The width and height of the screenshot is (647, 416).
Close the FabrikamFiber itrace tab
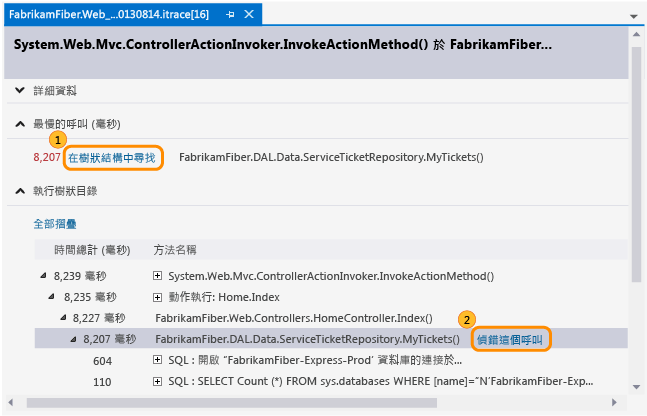tap(249, 14)
